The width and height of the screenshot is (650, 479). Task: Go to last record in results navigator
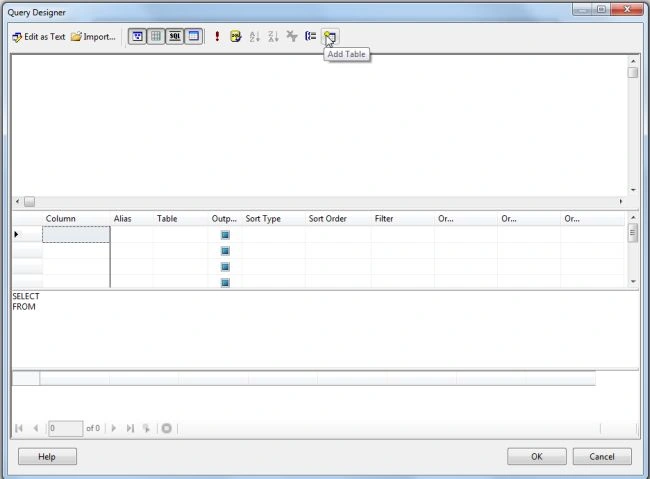tap(130, 428)
